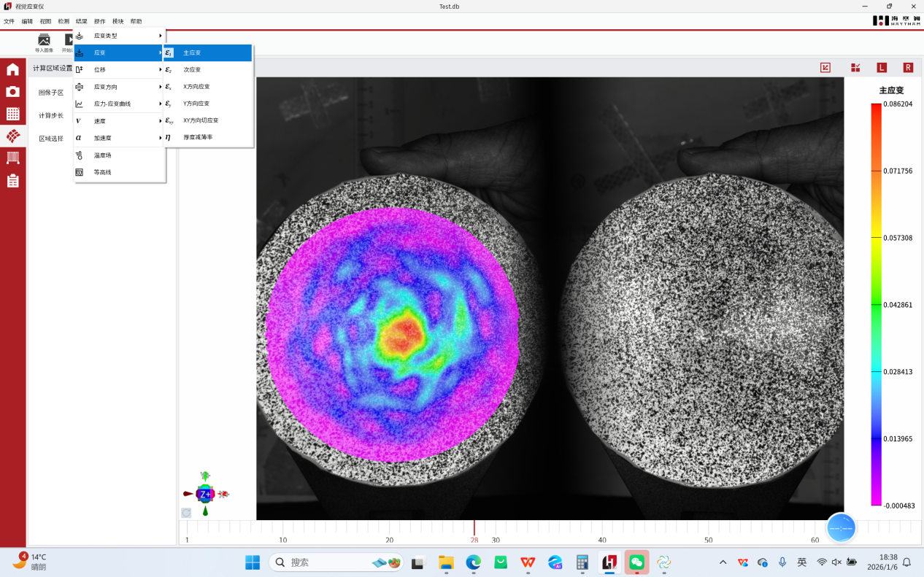Click the reset rotation icon under the axis cube
The image size is (924, 577).
click(x=186, y=513)
